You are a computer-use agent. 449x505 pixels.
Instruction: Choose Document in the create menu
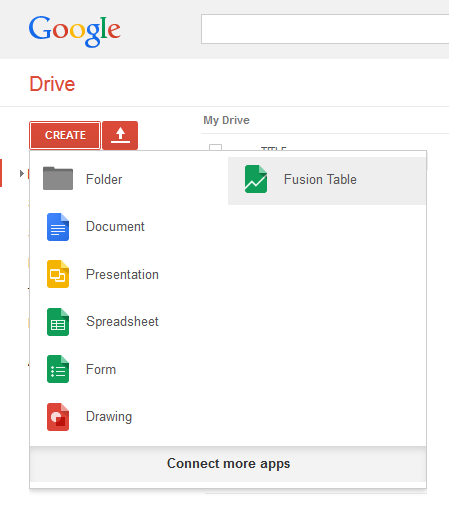(x=129, y=227)
